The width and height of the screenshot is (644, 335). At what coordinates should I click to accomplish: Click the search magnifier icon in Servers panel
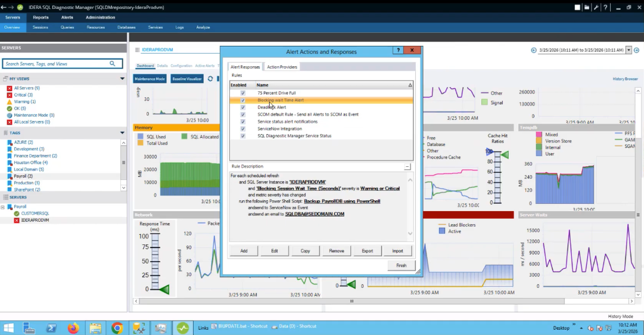pos(113,64)
